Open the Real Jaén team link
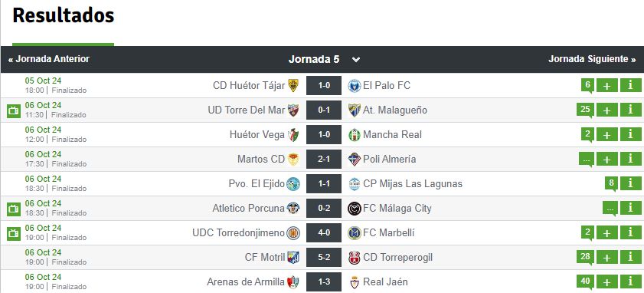 385,282
